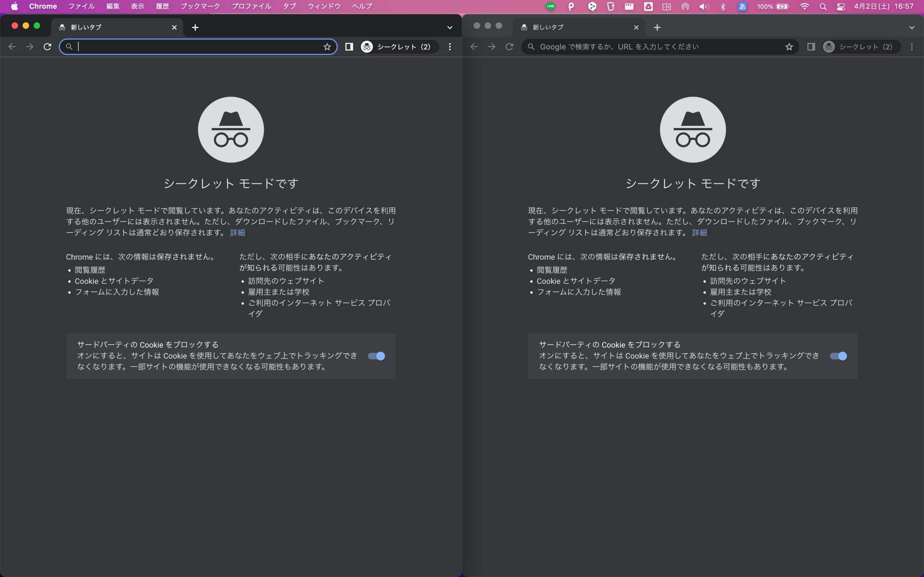
Task: Bookmark this page using the star icon
Action: 327,47
